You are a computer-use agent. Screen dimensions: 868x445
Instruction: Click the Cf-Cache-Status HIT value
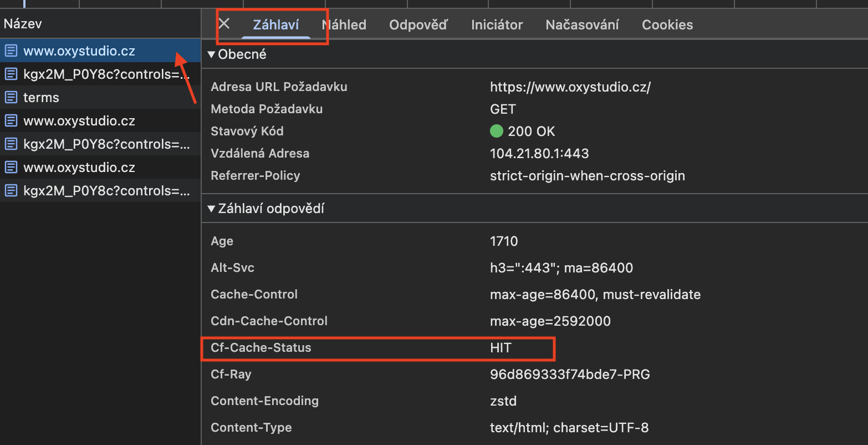(501, 348)
